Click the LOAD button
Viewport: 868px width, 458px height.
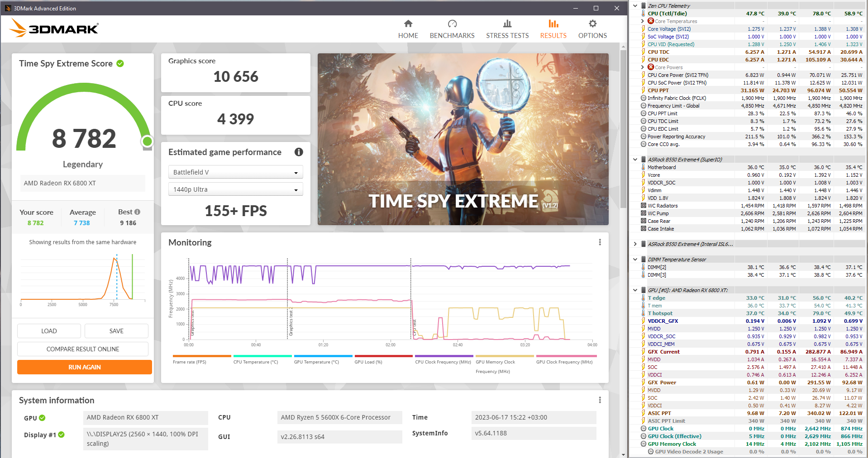click(49, 331)
